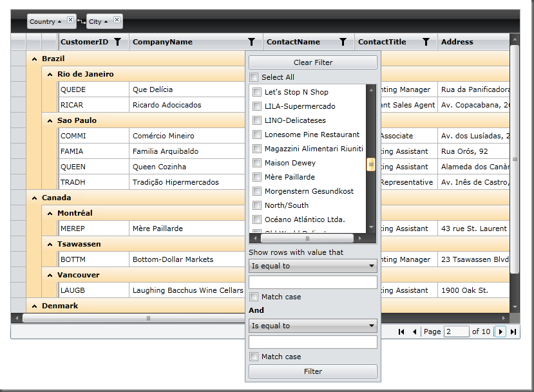
Task: Go to the previous page
Action: 414,331
